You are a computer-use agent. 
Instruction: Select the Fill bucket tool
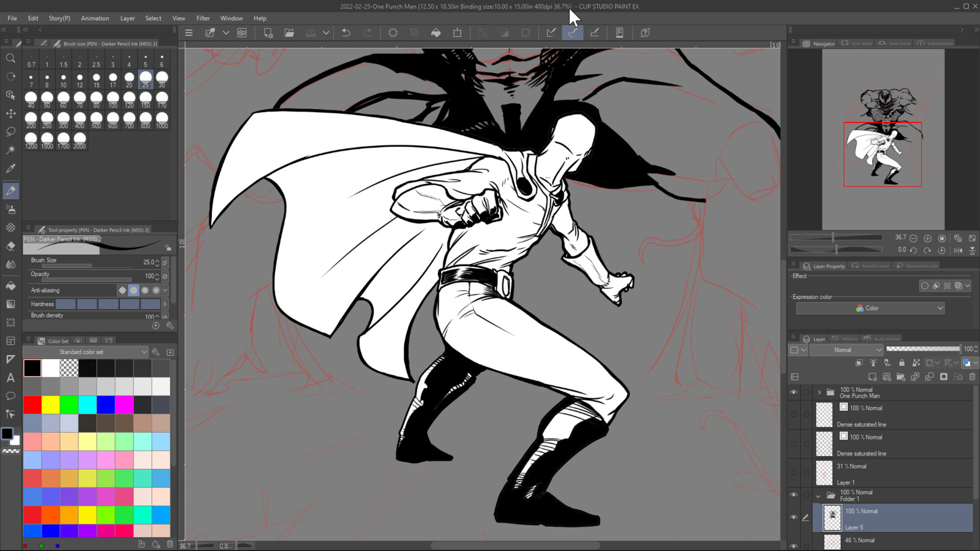click(x=10, y=286)
